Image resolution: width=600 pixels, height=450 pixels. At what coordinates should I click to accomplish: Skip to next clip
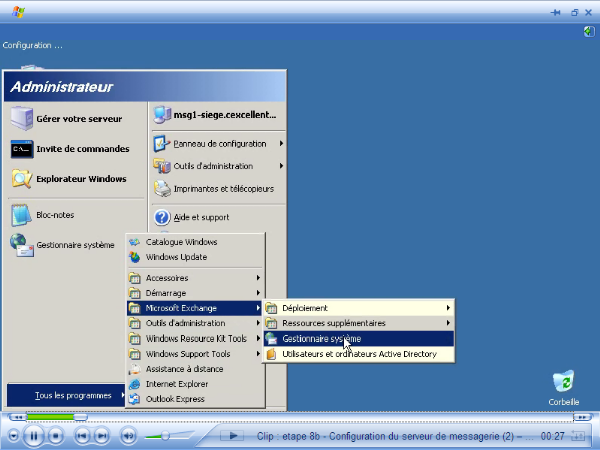tap(101, 436)
